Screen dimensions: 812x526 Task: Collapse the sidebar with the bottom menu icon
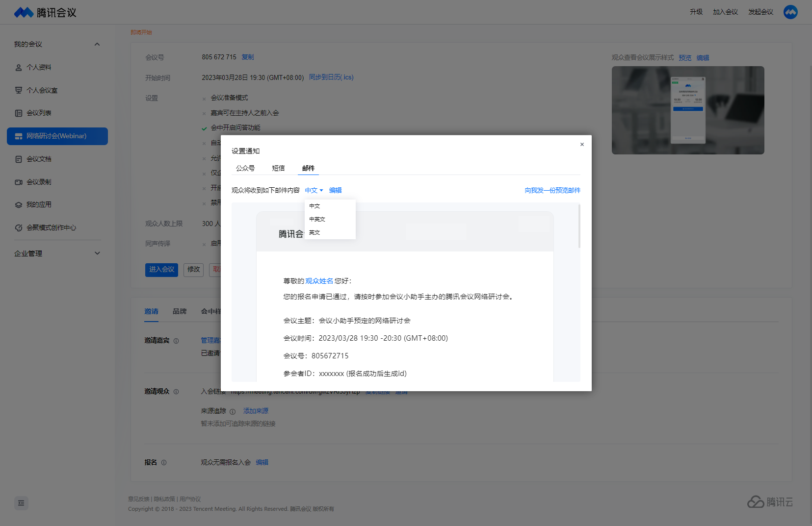pyautogui.click(x=21, y=503)
